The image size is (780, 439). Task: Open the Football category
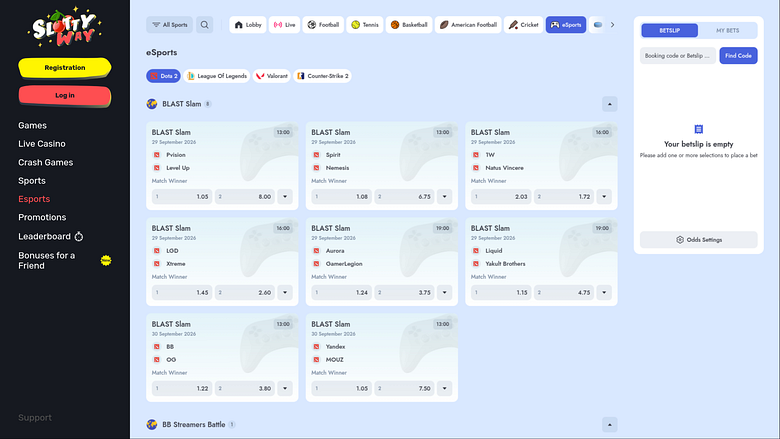click(x=323, y=25)
